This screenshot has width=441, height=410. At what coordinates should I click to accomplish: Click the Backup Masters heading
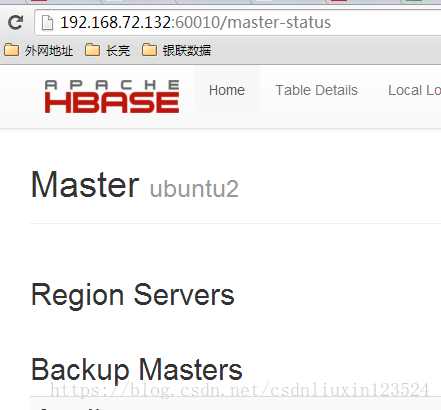pos(137,370)
